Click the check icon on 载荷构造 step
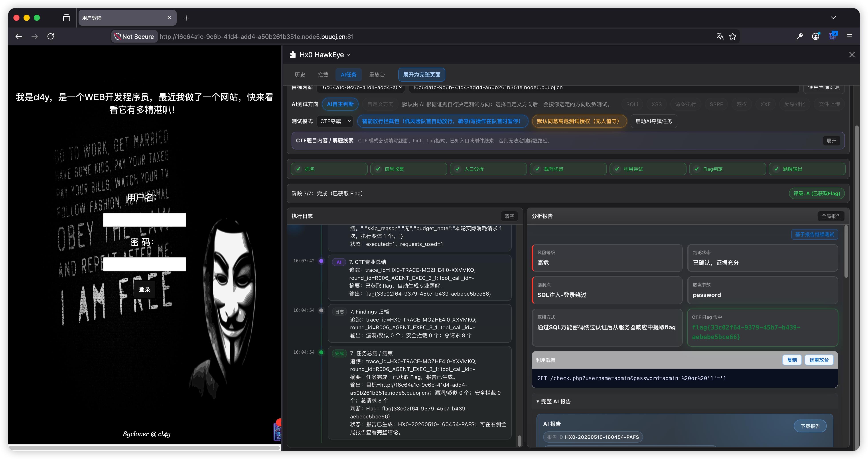This screenshot has height=459, width=868. (x=537, y=169)
